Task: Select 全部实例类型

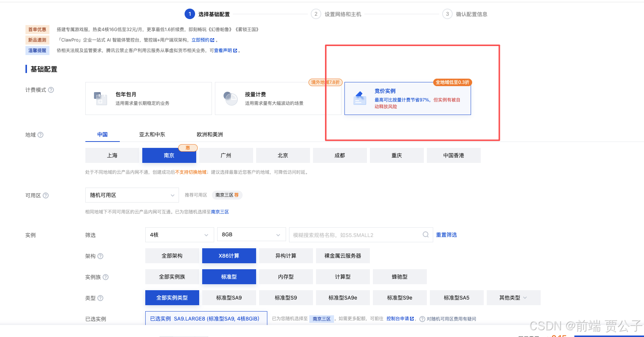Action: tap(172, 298)
